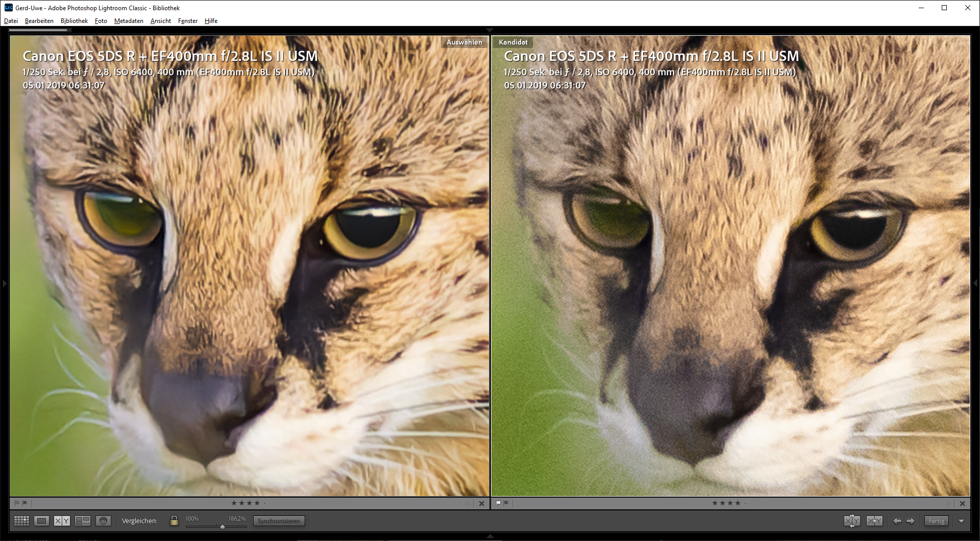Open the People face view
The width and height of the screenshot is (980, 541).
103,521
